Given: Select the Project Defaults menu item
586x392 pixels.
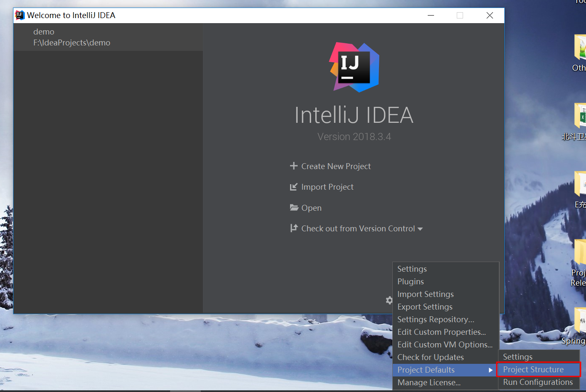Looking at the screenshot, I should click(x=446, y=370).
